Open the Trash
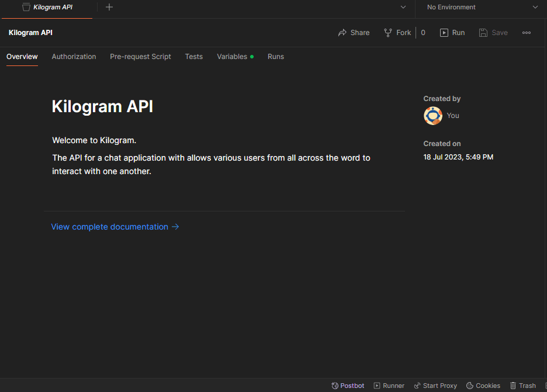 click(x=523, y=386)
